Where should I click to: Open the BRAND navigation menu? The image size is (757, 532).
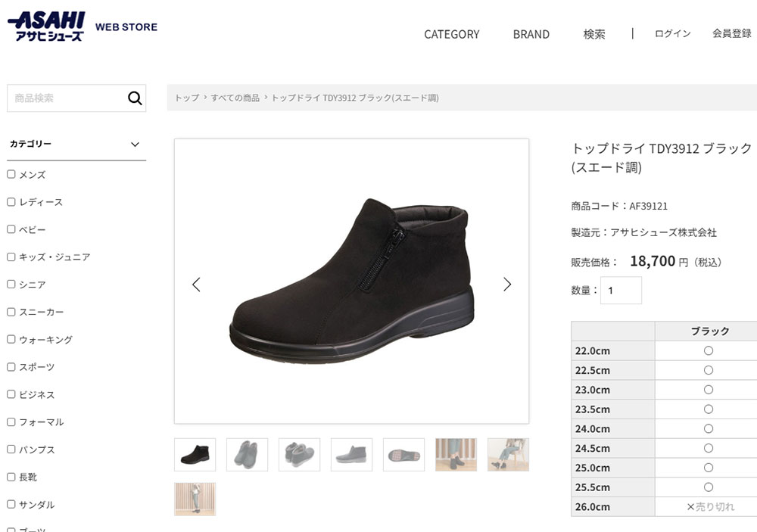coord(531,34)
